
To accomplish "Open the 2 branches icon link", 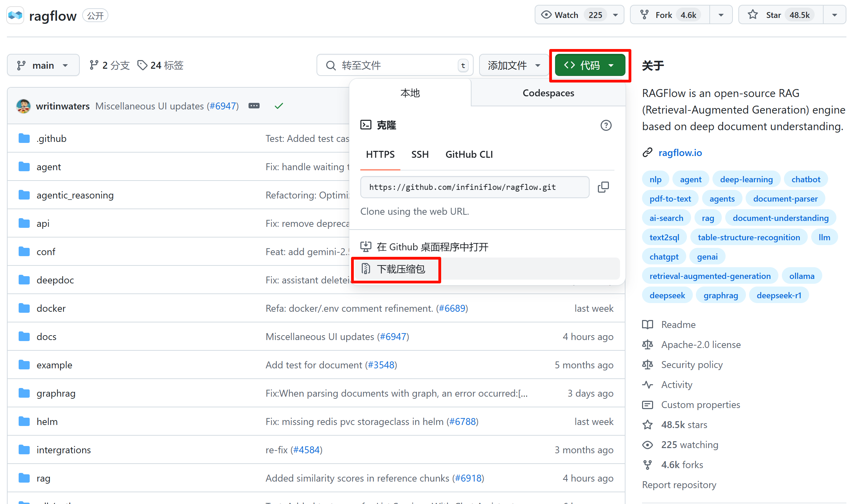I will 109,65.
